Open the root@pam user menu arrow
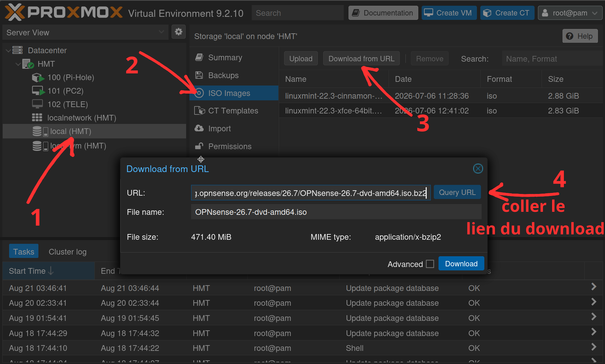This screenshot has width=605, height=364. pyautogui.click(x=595, y=13)
